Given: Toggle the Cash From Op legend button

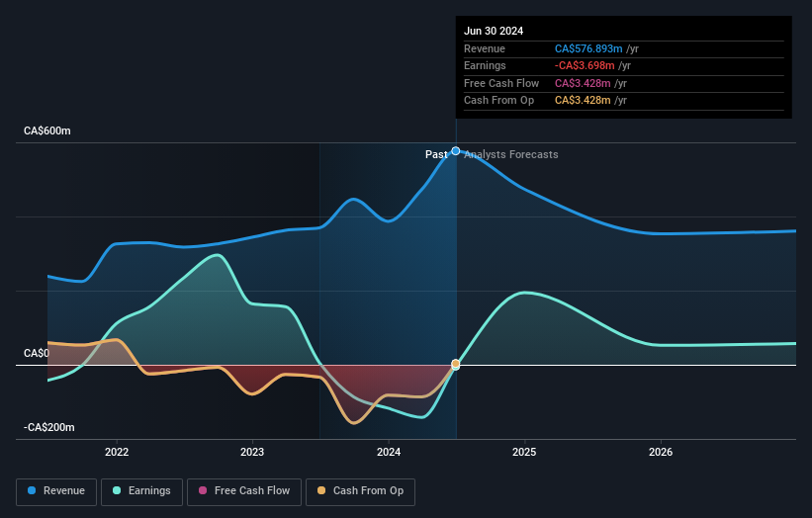Looking at the screenshot, I should [360, 491].
